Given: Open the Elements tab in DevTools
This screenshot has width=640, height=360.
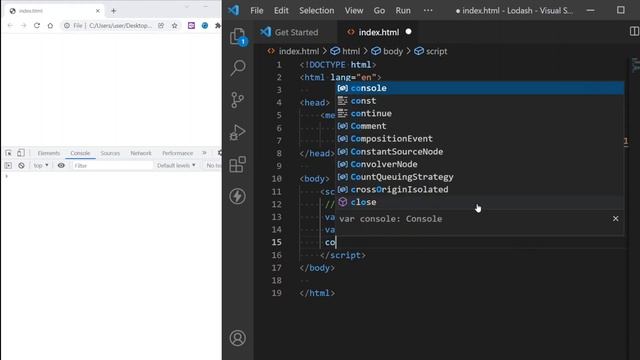Looking at the screenshot, I should click(x=49, y=153).
